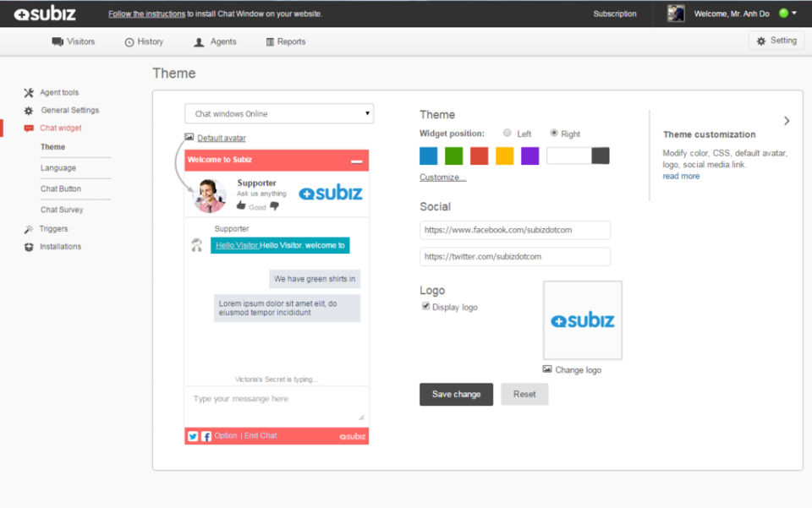Image resolution: width=812 pixels, height=508 pixels.
Task: Click agent headset icon beside message
Action: click(x=197, y=245)
